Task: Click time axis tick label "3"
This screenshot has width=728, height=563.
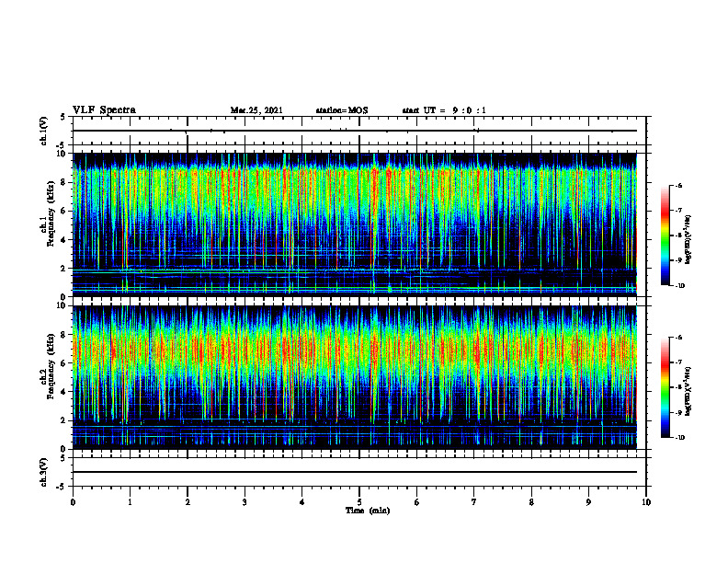Action: [x=245, y=502]
